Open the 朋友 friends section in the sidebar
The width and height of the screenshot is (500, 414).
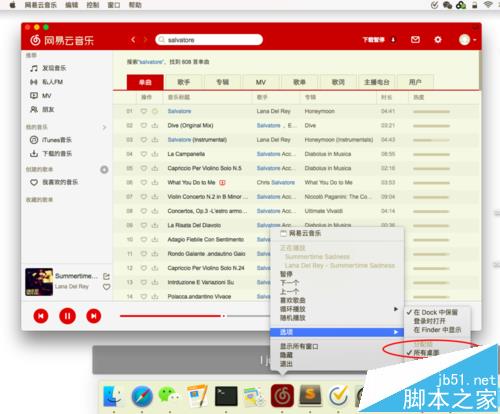[42, 109]
